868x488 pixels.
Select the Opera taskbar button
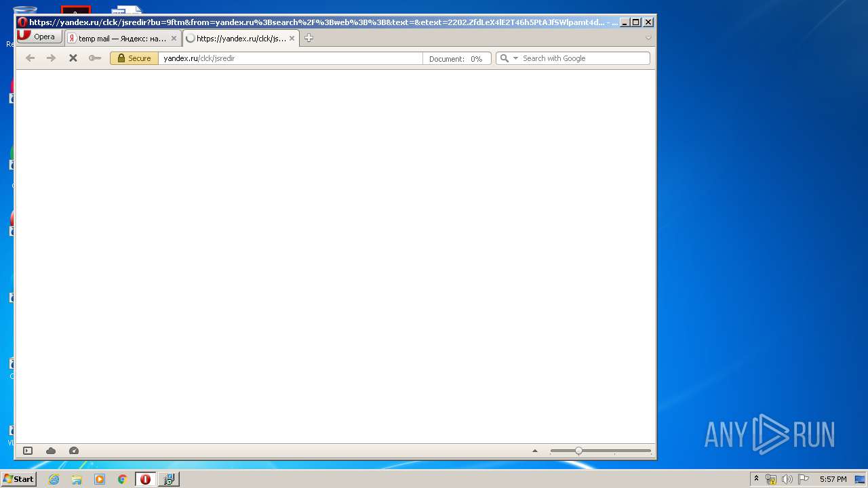pos(145,479)
